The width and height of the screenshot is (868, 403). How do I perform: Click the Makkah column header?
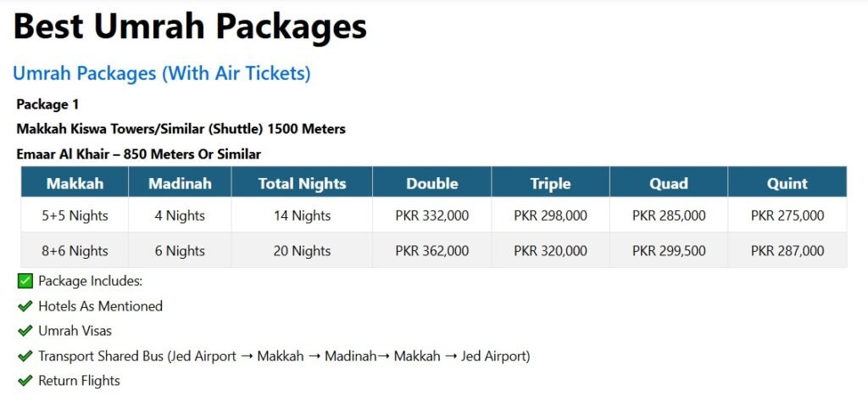click(x=75, y=182)
